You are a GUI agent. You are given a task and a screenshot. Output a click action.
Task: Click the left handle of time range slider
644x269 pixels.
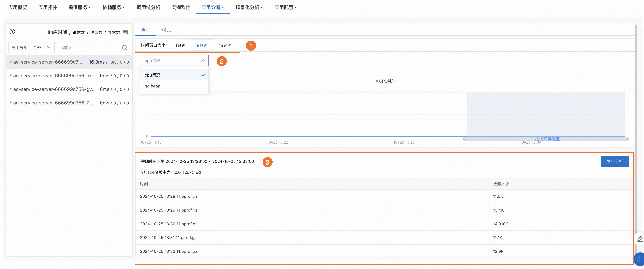[464, 139]
